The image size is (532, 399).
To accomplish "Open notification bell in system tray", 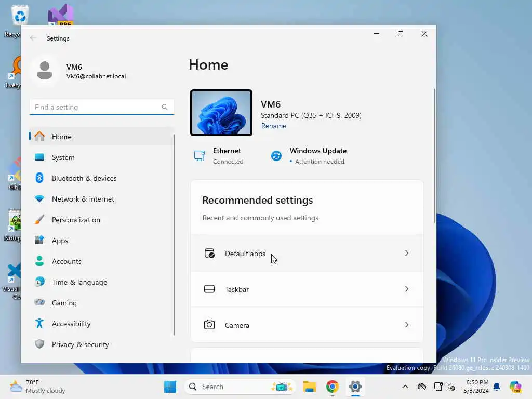I will [497, 387].
